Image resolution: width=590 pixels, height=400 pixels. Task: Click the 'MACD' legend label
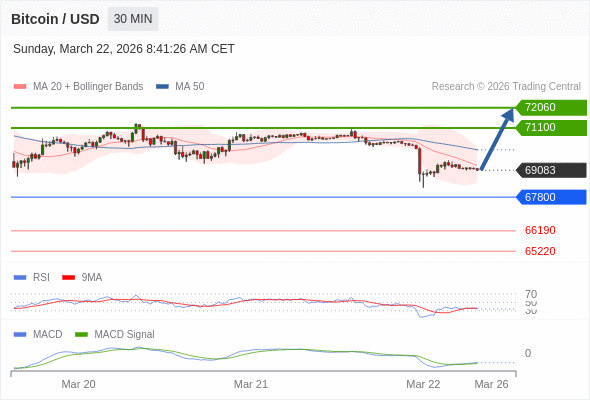48,335
